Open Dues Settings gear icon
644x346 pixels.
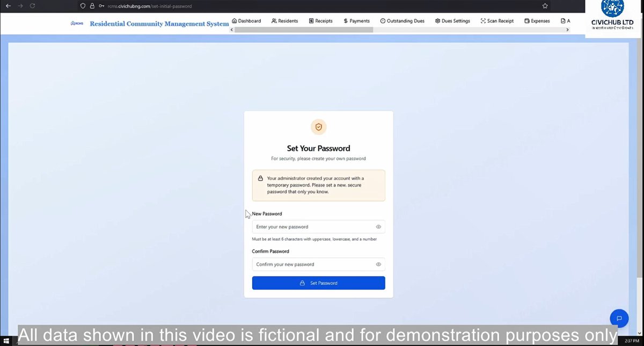(x=438, y=20)
